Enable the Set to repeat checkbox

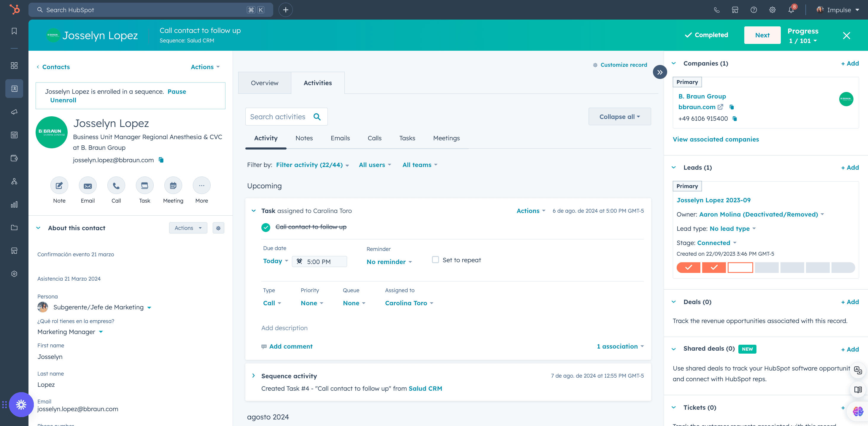point(435,260)
